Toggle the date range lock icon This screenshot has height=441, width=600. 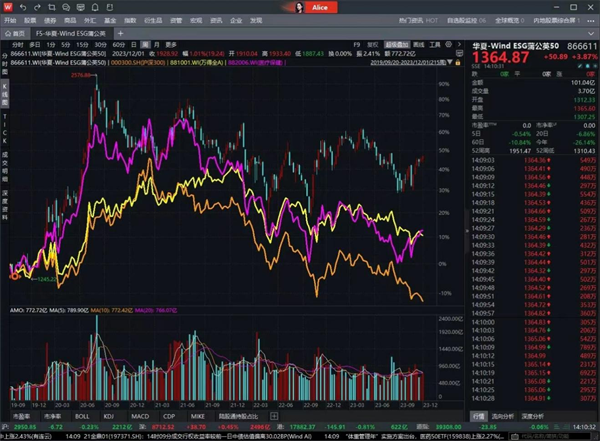point(458,62)
